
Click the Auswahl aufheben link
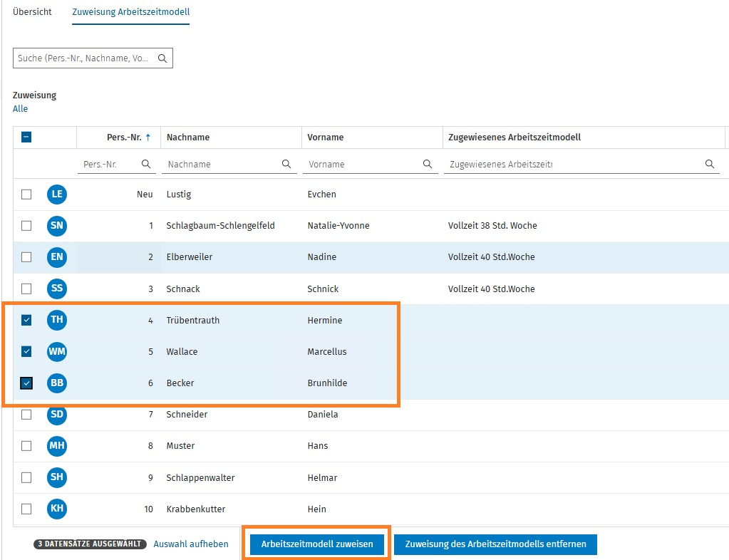(x=190, y=544)
